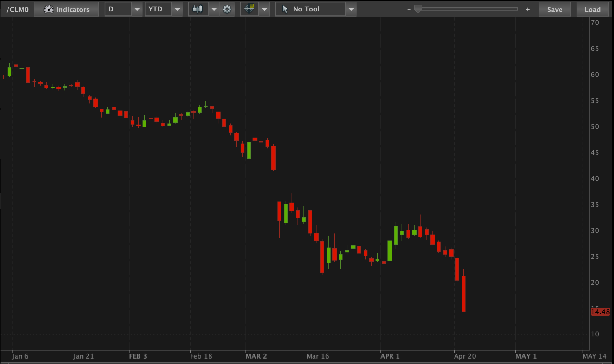614x364 pixels.
Task: Click the 14.48 last price label
Action: pos(600,312)
